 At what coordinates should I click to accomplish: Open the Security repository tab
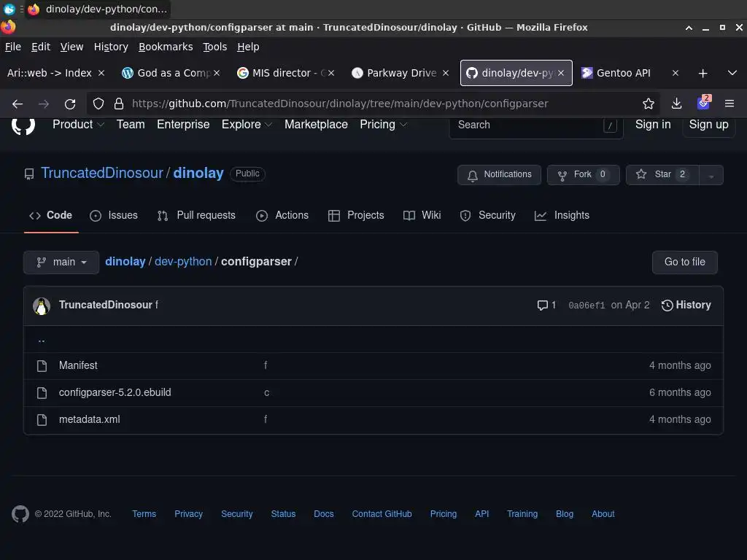point(488,215)
